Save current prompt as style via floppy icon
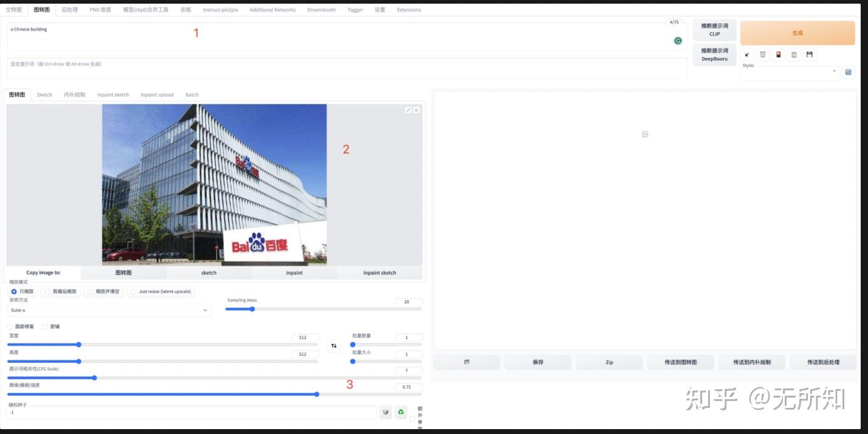Viewport: 868px width, 434px height. pos(810,55)
